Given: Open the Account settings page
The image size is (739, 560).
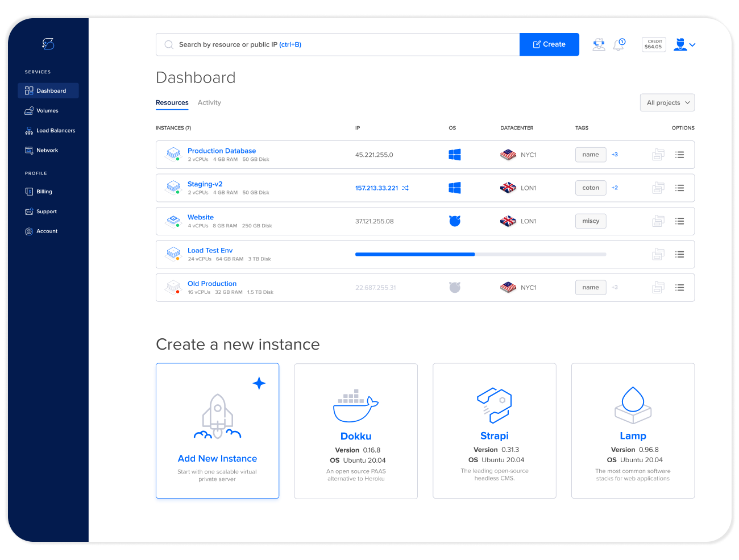Looking at the screenshot, I should tap(41, 231).
